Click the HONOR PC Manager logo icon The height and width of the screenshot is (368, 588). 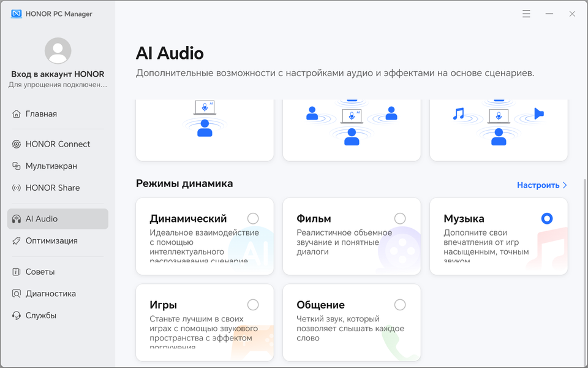16,14
